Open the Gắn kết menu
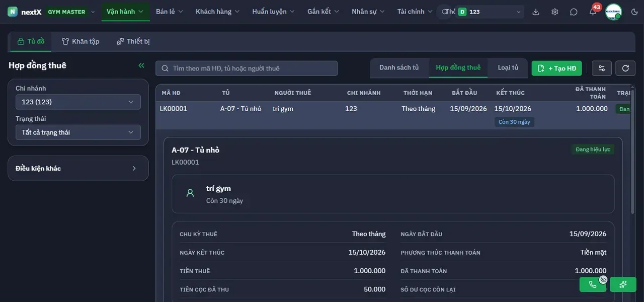This screenshot has width=644, height=302. point(324,12)
